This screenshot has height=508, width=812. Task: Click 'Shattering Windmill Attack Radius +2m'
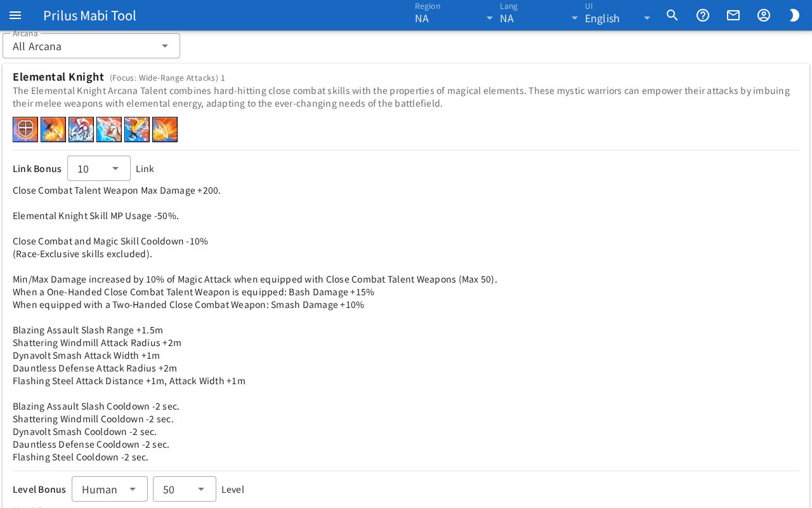pyautogui.click(x=97, y=343)
